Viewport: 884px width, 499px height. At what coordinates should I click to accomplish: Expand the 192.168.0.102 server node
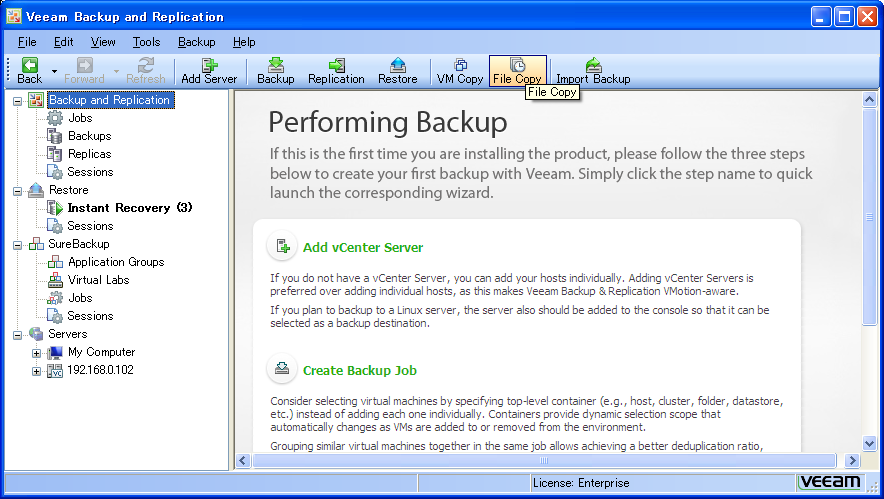coord(37,371)
